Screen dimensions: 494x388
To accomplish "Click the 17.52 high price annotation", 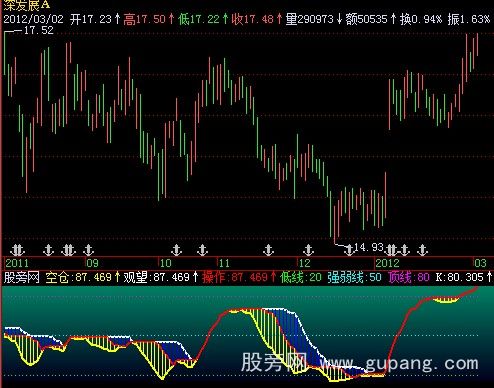I will tap(38, 30).
